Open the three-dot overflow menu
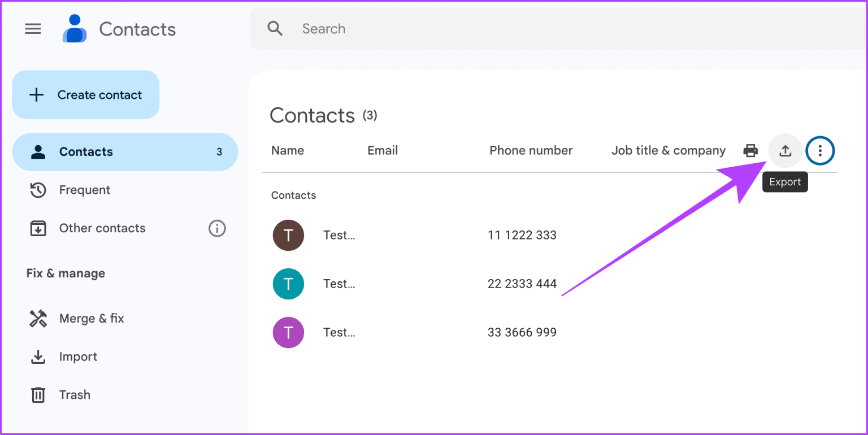 [x=820, y=151]
